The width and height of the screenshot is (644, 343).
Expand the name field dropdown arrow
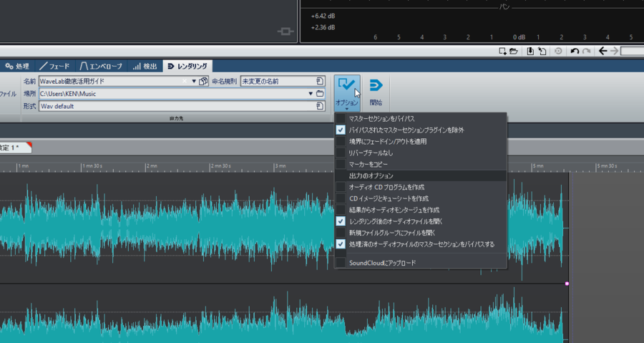(194, 82)
